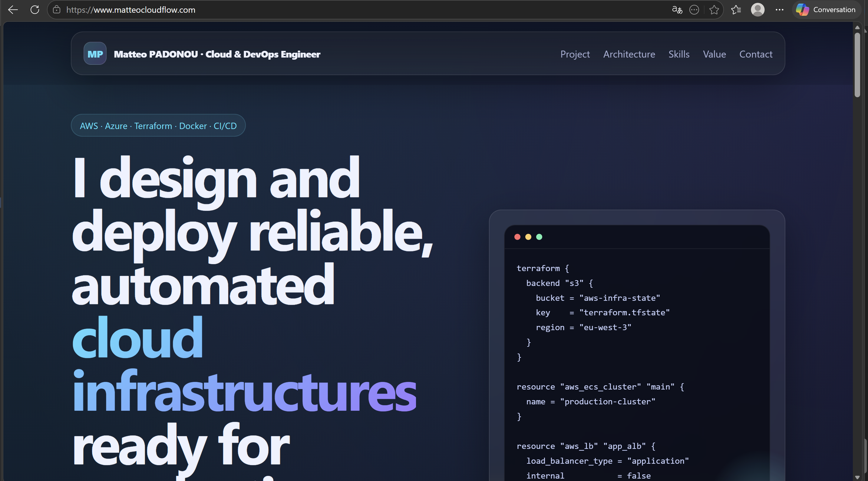The height and width of the screenshot is (481, 868).
Task: Open the browser profile avatar
Action: click(x=757, y=10)
